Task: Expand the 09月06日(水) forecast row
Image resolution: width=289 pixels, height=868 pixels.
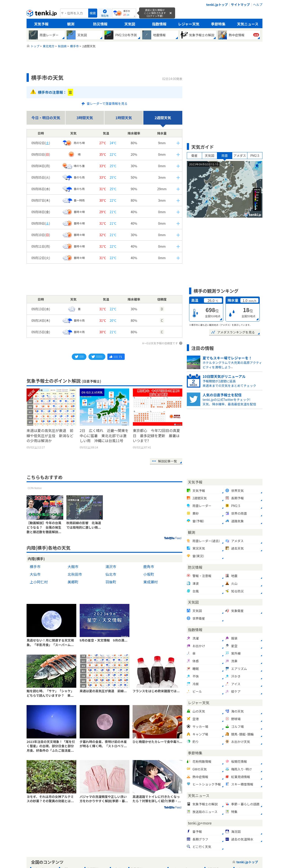Action: pos(178,189)
